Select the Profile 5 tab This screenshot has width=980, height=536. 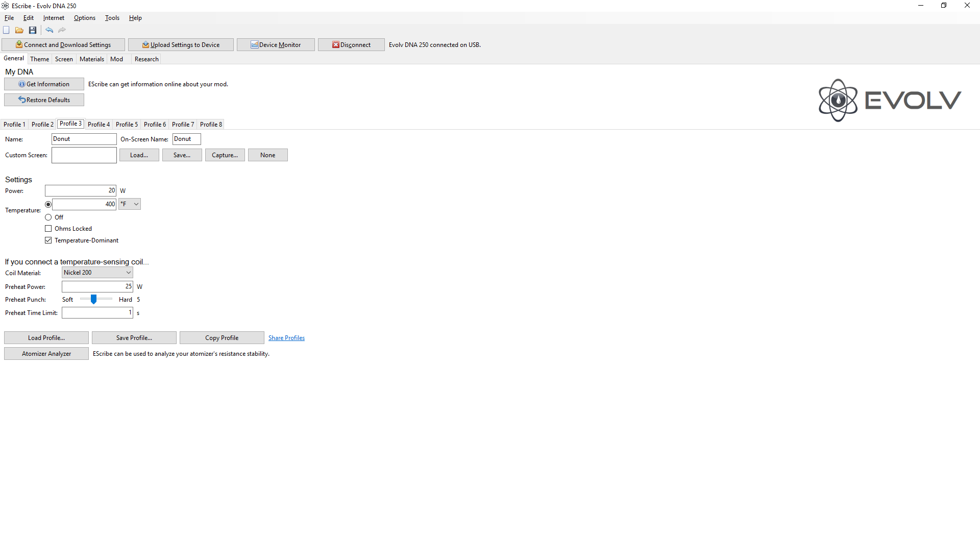point(127,125)
